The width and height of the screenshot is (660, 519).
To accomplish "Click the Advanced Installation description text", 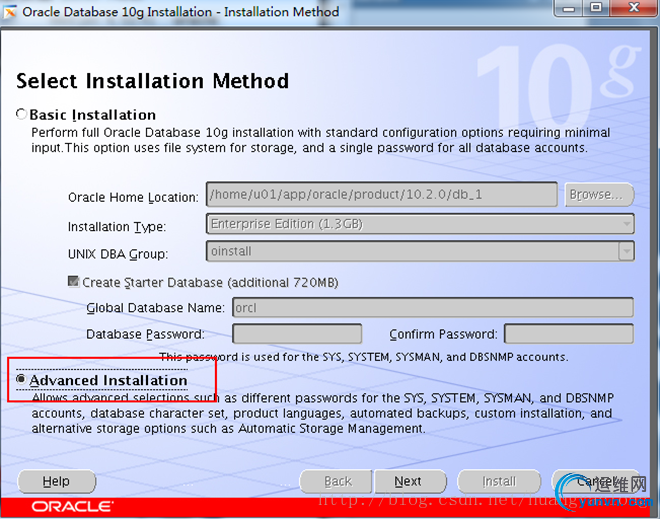I will click(x=322, y=413).
